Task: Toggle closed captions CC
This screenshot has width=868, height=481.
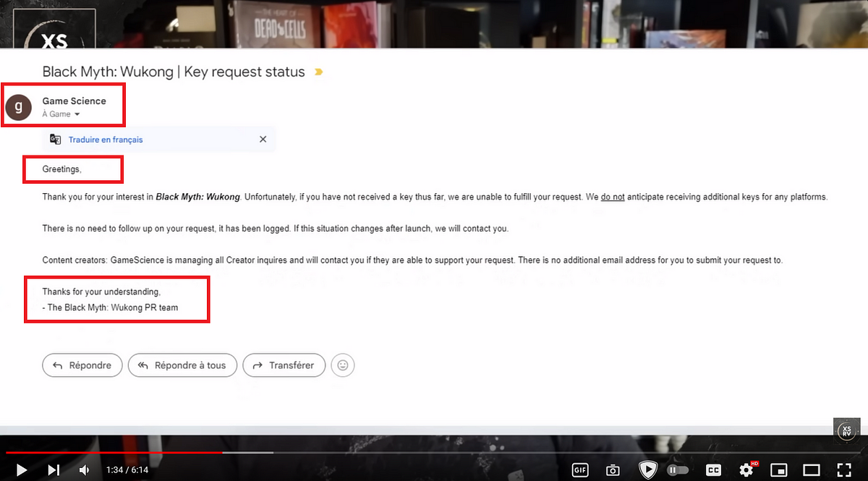Action: pyautogui.click(x=713, y=470)
